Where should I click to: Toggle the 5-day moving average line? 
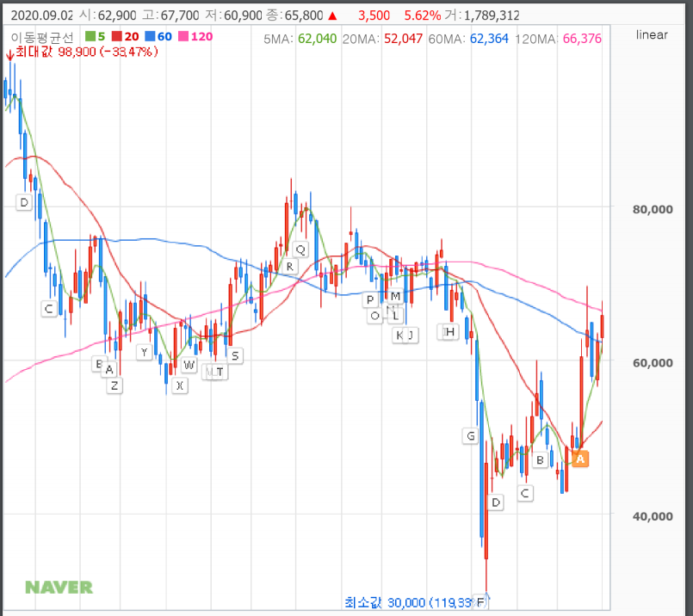tap(96, 36)
